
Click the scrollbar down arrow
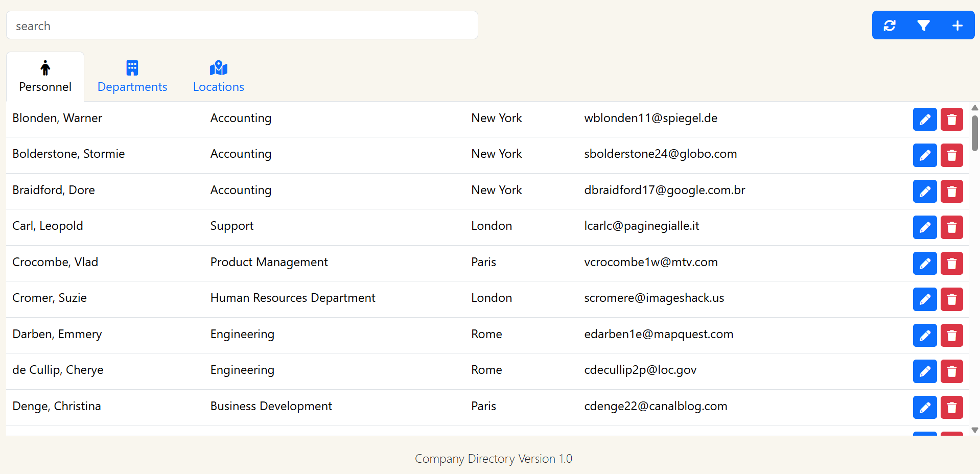(x=974, y=431)
